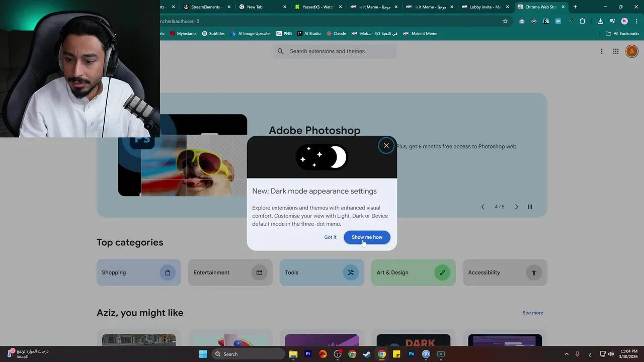The image size is (644, 362).
Task: Close the Chrome Web Store tab
Action: [x=563, y=7]
